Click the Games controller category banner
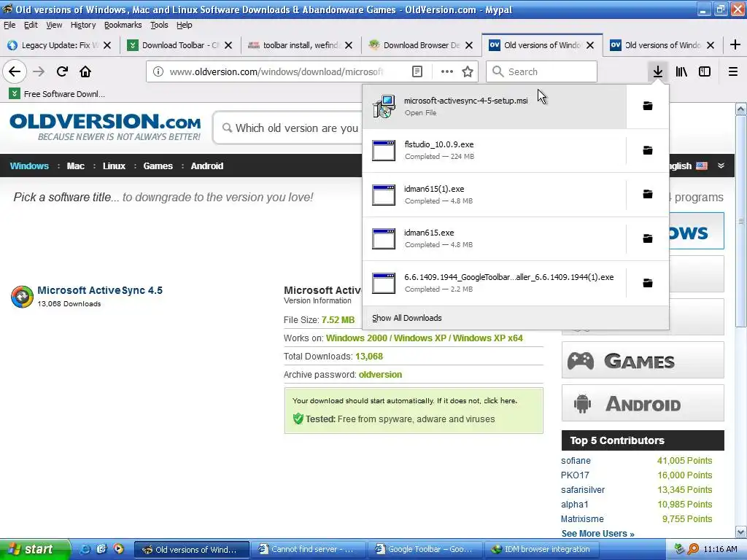The image size is (747, 560). [x=643, y=360]
